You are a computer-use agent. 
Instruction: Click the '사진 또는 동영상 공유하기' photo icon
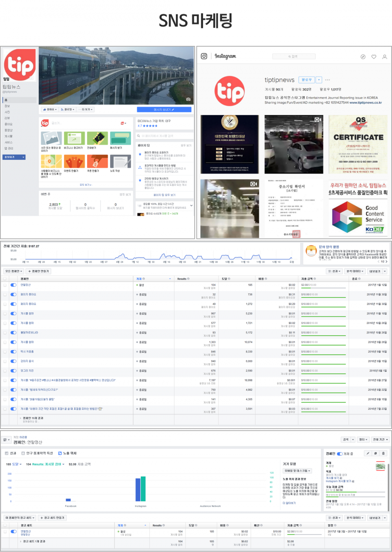click(x=51, y=138)
